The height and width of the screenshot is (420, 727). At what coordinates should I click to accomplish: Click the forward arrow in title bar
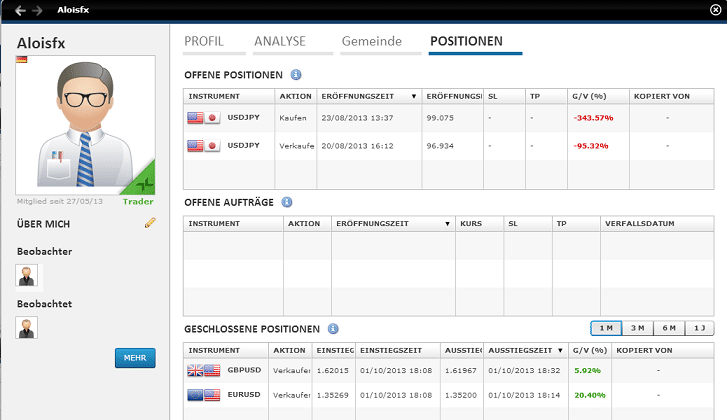click(x=37, y=11)
